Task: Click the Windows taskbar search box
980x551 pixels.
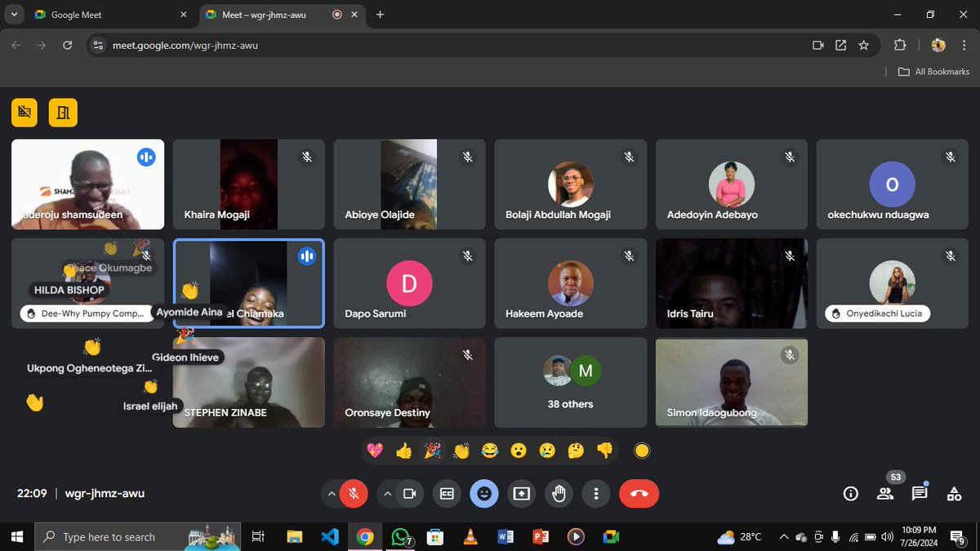Action: pos(137,536)
